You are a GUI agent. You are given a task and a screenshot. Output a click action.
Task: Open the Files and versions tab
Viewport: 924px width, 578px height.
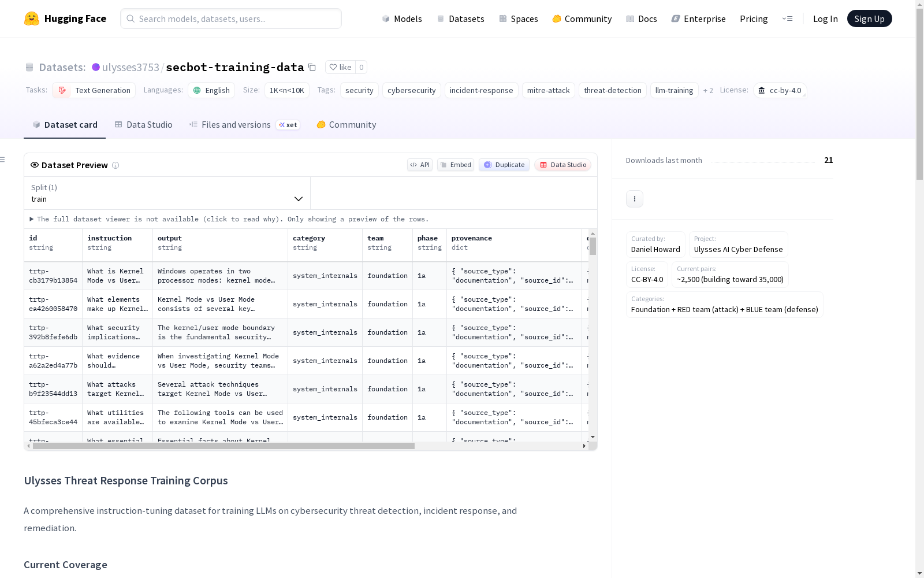(245, 125)
